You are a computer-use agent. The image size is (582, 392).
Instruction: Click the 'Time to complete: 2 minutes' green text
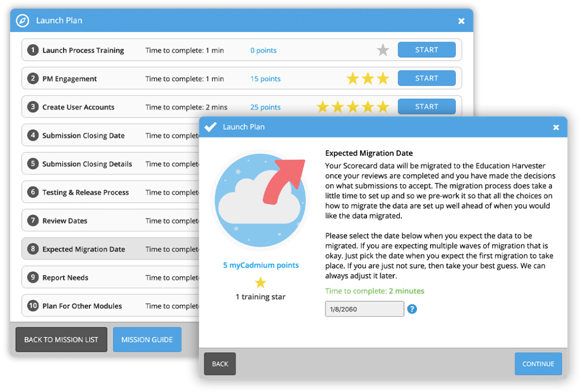click(x=374, y=291)
